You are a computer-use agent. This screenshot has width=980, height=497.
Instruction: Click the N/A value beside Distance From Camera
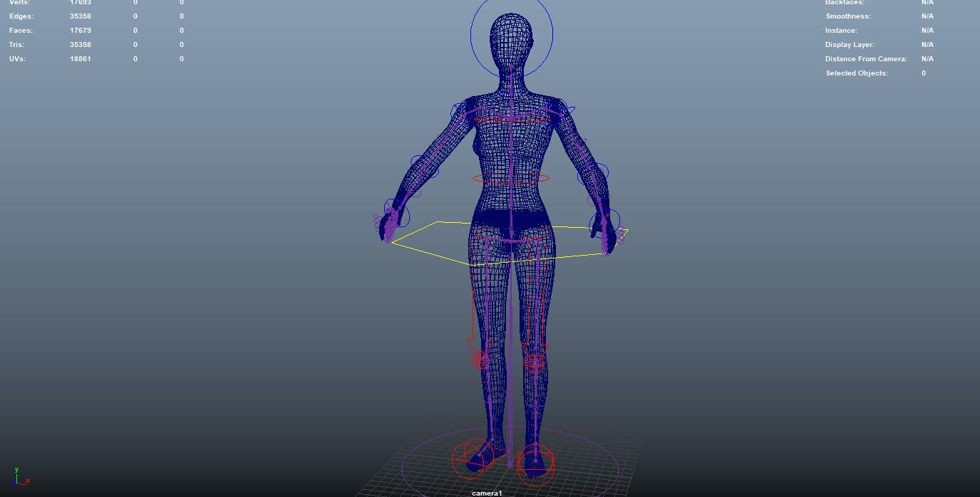point(927,59)
